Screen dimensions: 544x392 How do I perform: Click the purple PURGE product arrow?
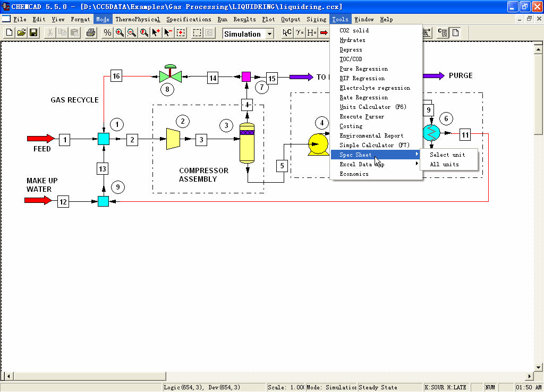pyautogui.click(x=433, y=75)
